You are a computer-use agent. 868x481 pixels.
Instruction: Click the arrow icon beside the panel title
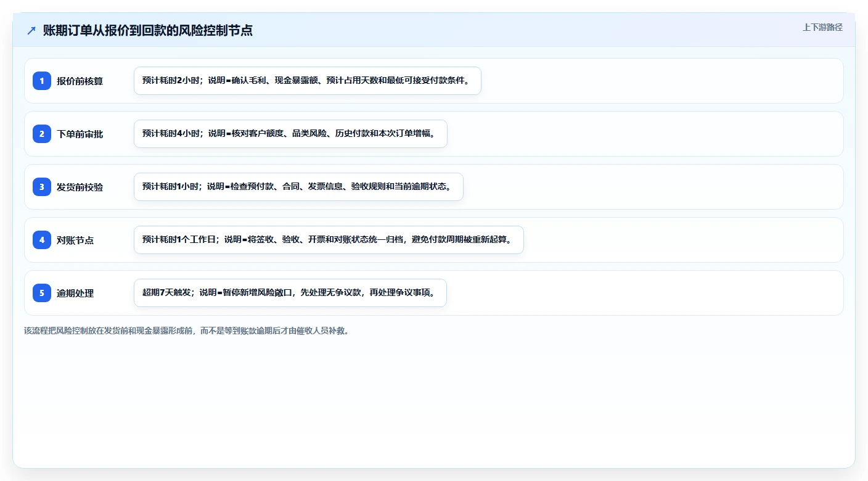point(31,31)
